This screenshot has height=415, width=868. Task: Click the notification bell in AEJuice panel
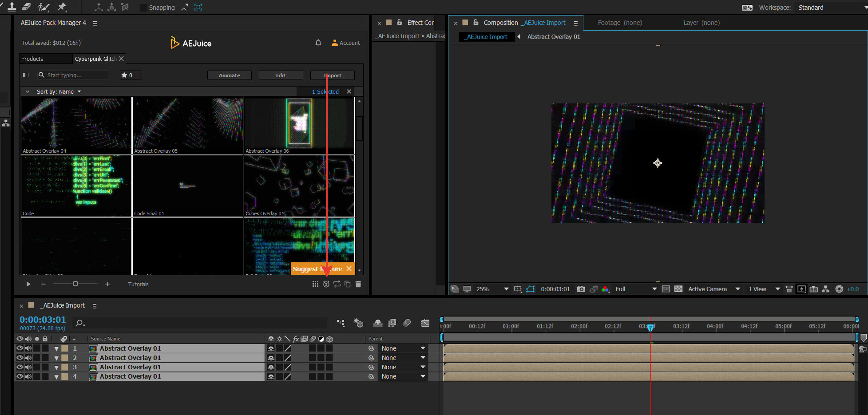pos(318,43)
